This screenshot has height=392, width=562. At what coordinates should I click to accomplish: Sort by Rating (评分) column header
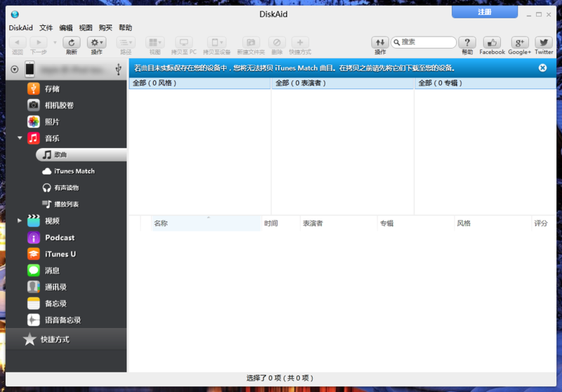[x=544, y=223]
